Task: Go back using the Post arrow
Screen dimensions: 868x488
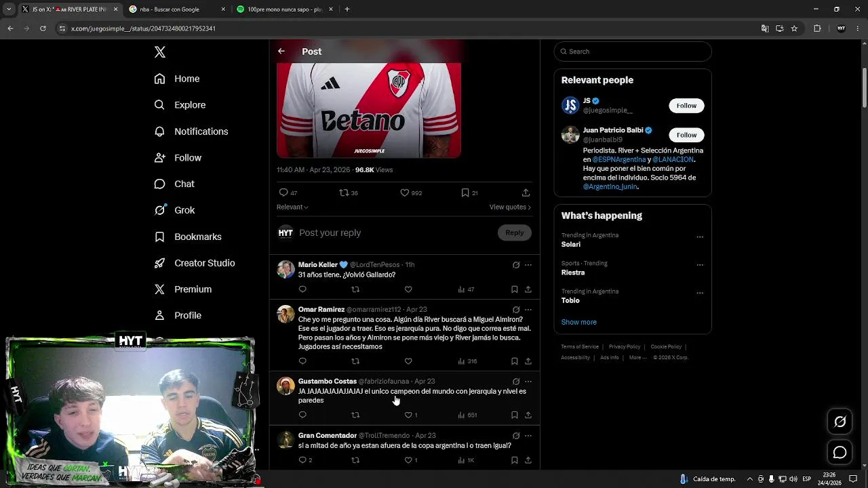Action: coord(281,52)
